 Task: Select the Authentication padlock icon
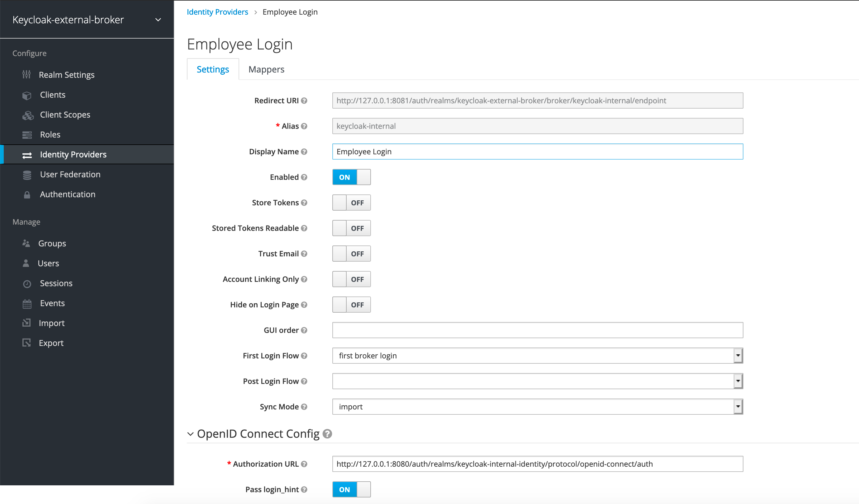click(x=27, y=194)
